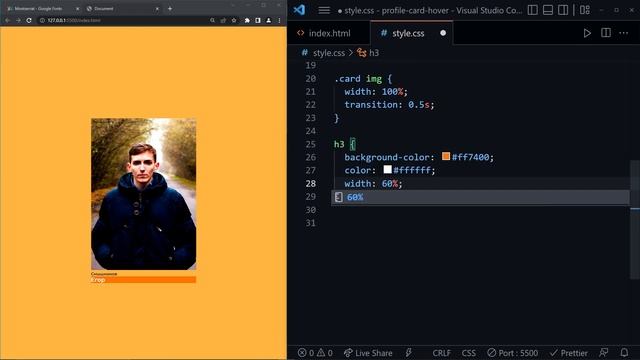
Task: Toggle the secondary side bar layout icon
Action: tap(563, 10)
